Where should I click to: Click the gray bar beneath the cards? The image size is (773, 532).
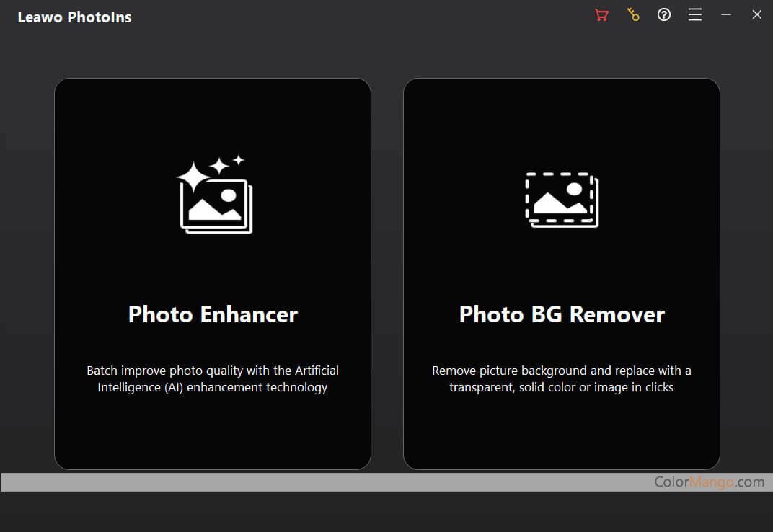(324, 482)
